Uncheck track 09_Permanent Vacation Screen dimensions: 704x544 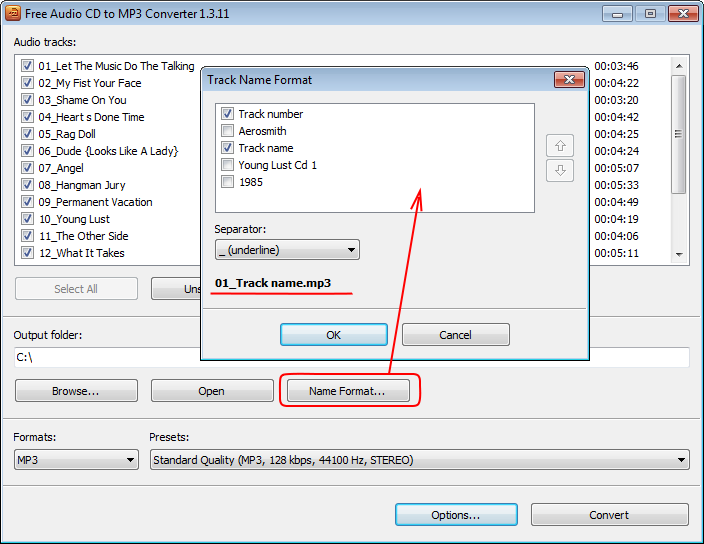(x=27, y=202)
